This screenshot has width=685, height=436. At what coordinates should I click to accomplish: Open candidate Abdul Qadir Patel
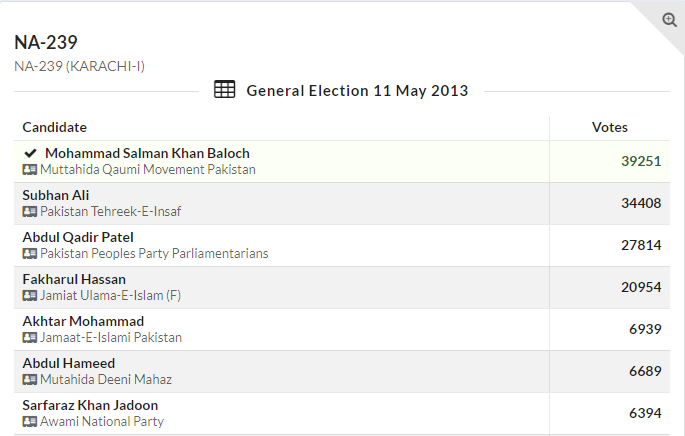(x=78, y=237)
